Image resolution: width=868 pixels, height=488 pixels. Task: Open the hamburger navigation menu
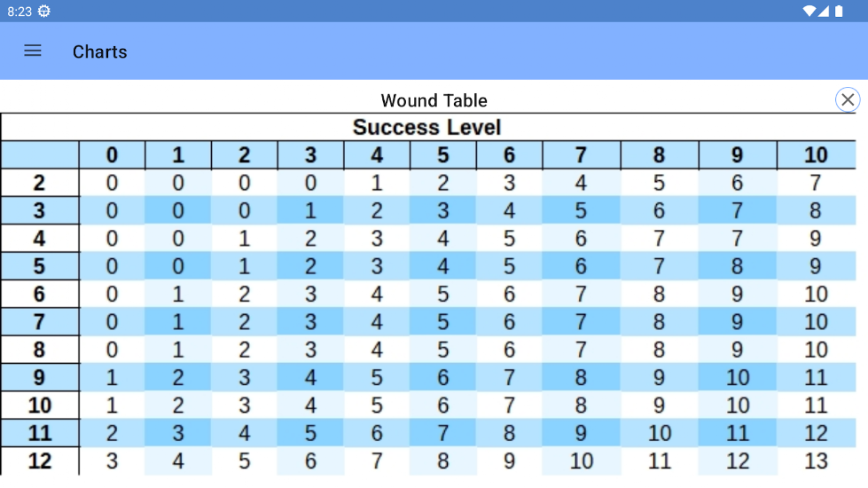pos(33,51)
